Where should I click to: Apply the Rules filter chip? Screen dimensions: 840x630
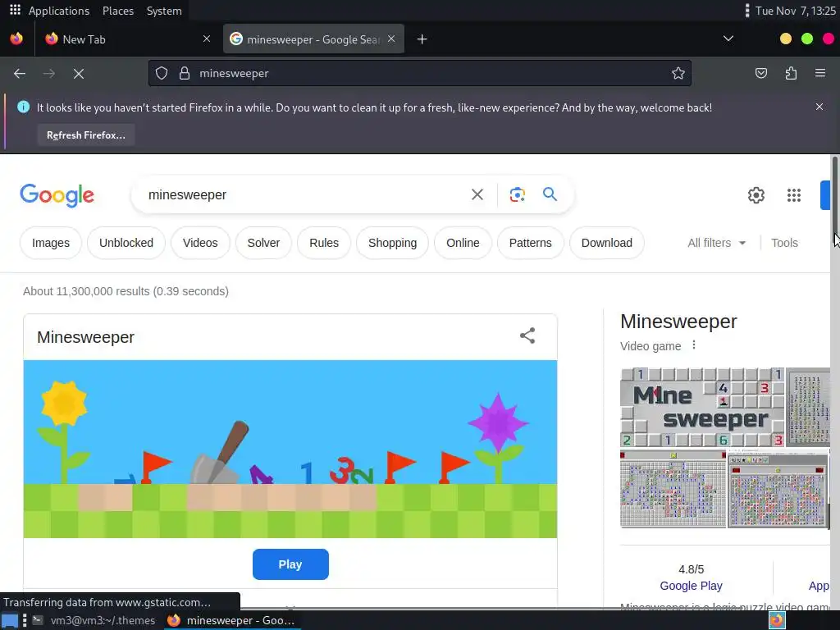pyautogui.click(x=324, y=243)
